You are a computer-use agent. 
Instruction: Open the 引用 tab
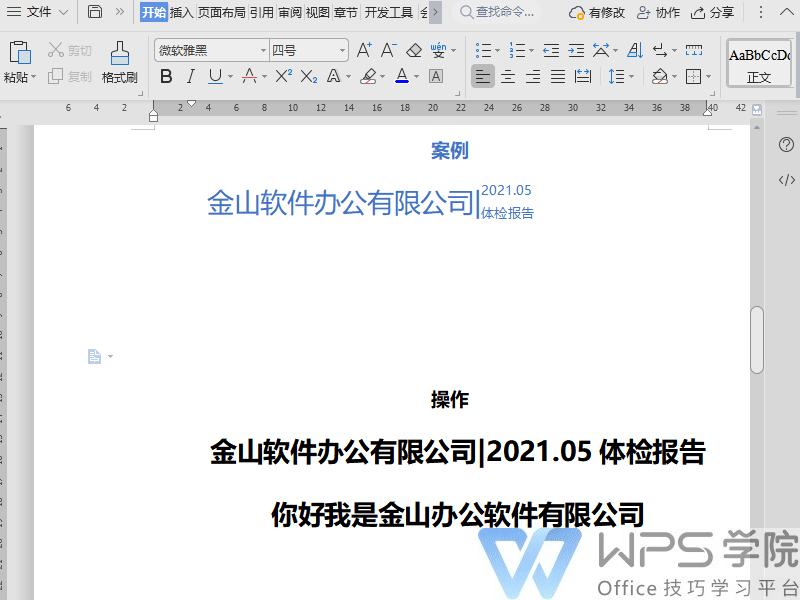tap(262, 12)
